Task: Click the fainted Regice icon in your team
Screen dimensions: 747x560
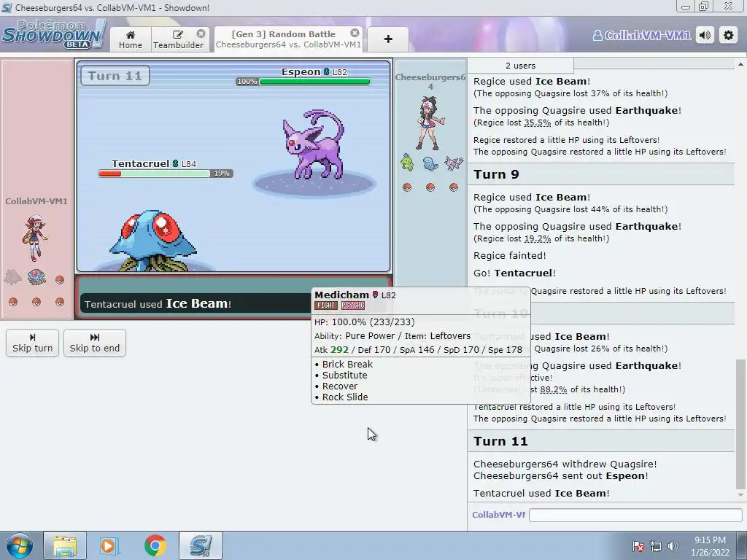Action: [13, 276]
